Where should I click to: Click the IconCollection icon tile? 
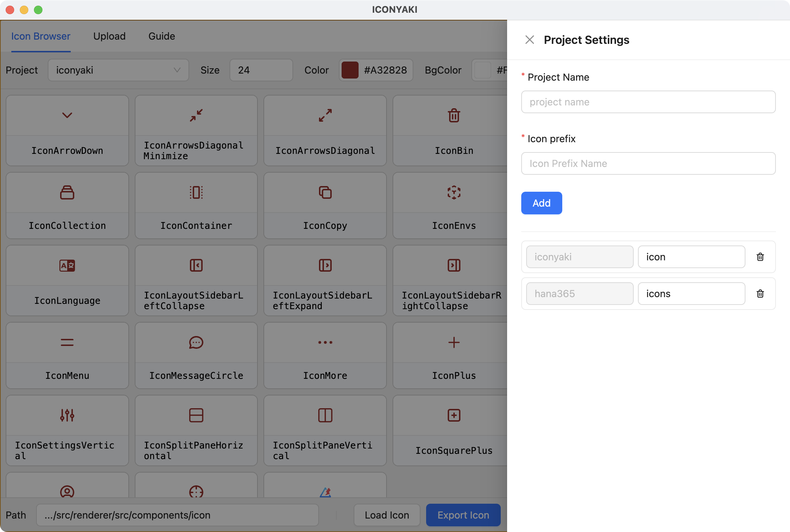point(67,205)
